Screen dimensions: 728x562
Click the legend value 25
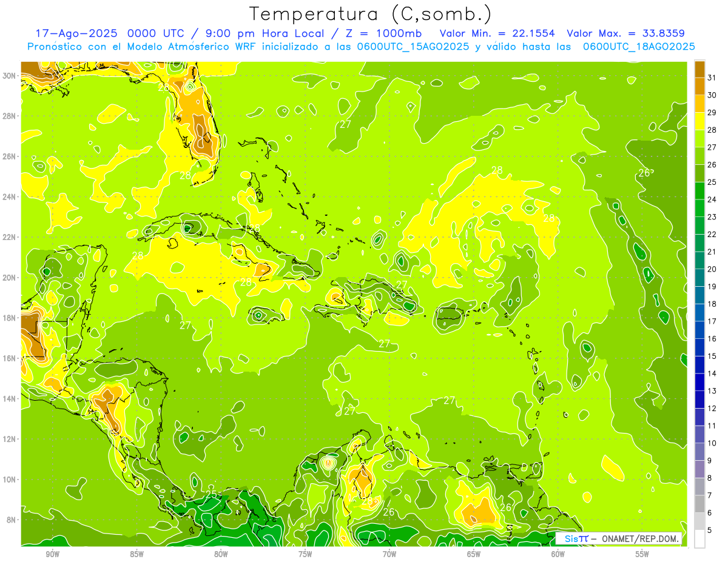coord(712,182)
